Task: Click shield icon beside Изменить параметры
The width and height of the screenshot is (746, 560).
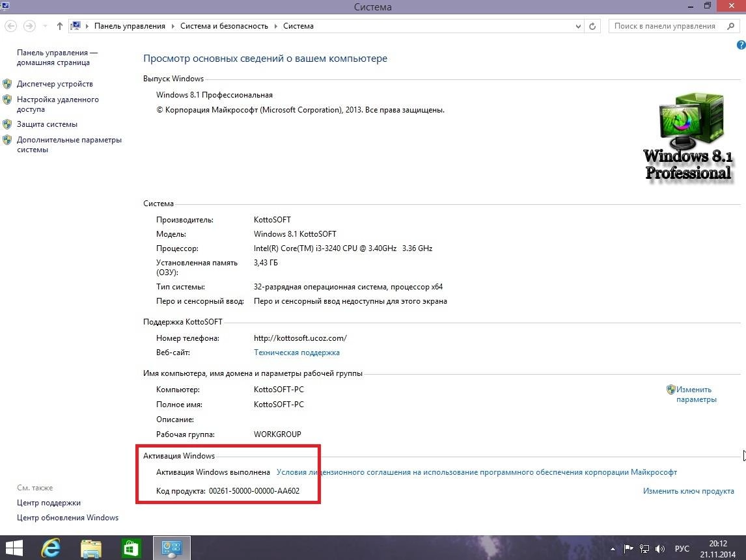Action: pos(671,390)
